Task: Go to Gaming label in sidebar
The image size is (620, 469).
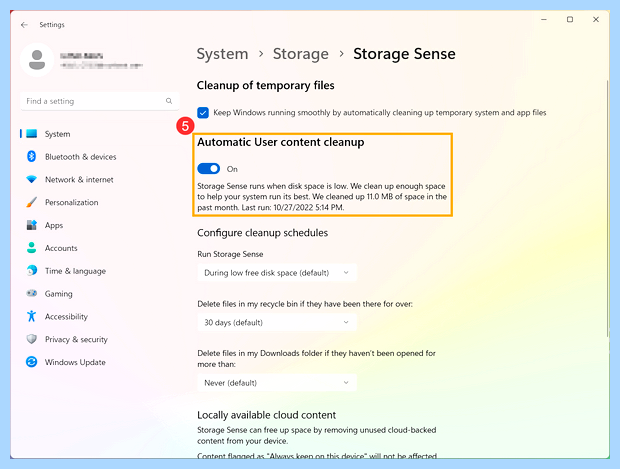Action: 59,294
